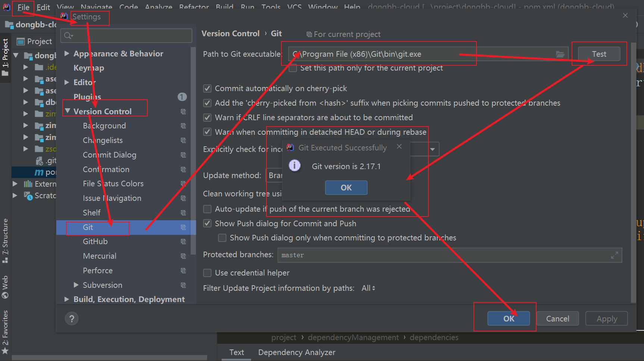Select Keymap in settings list
The image size is (644, 361).
point(89,68)
